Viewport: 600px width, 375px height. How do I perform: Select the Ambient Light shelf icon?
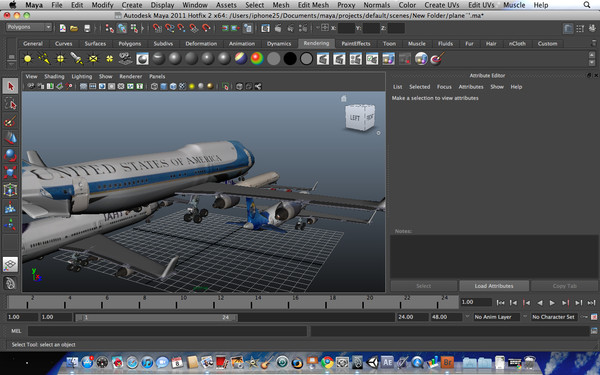click(28, 59)
